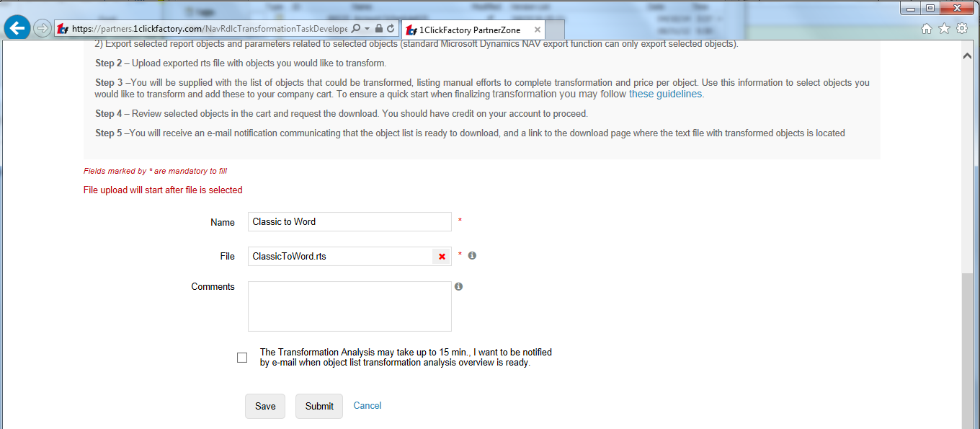Click the search magnifier in address bar
Screen dimensions: 980x429
pyautogui.click(x=356, y=29)
